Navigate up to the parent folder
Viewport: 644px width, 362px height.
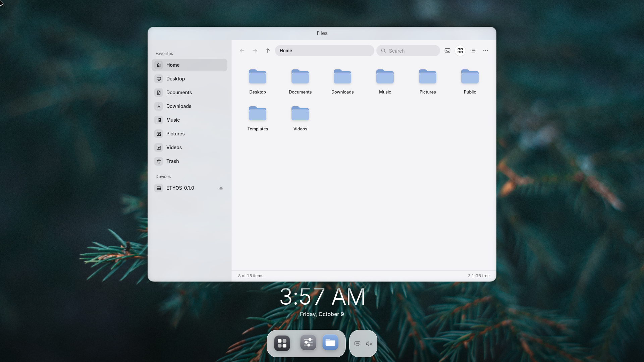click(268, 51)
